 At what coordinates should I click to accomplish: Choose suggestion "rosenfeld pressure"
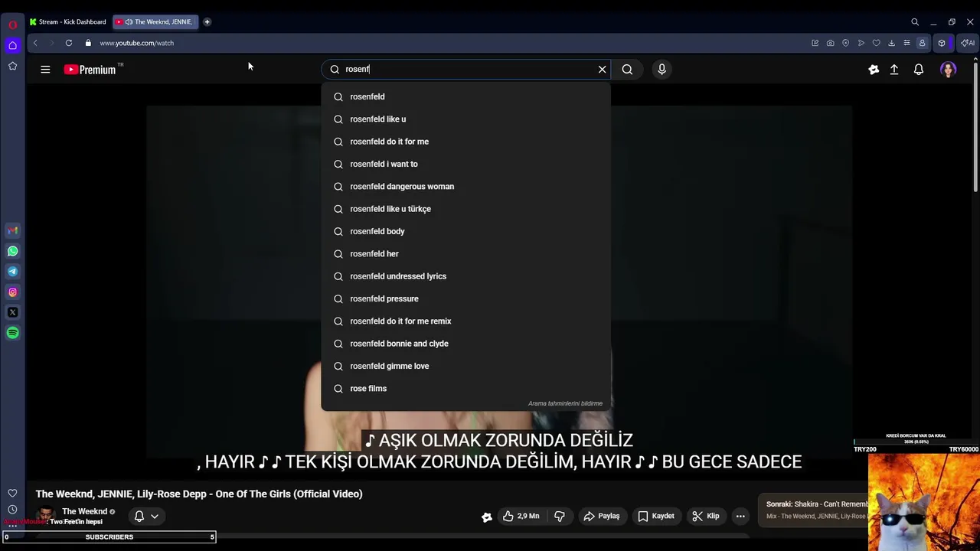(x=465, y=298)
